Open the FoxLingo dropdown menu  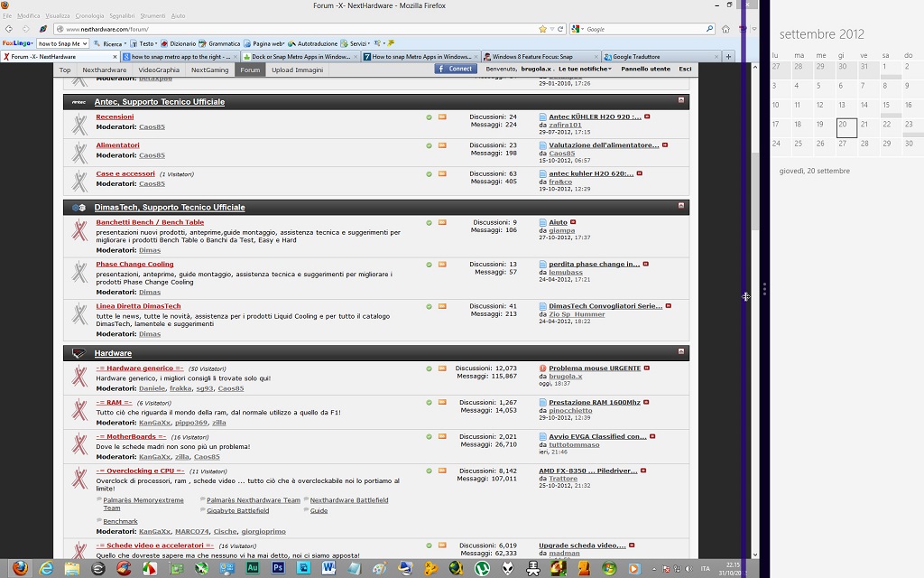pos(18,43)
